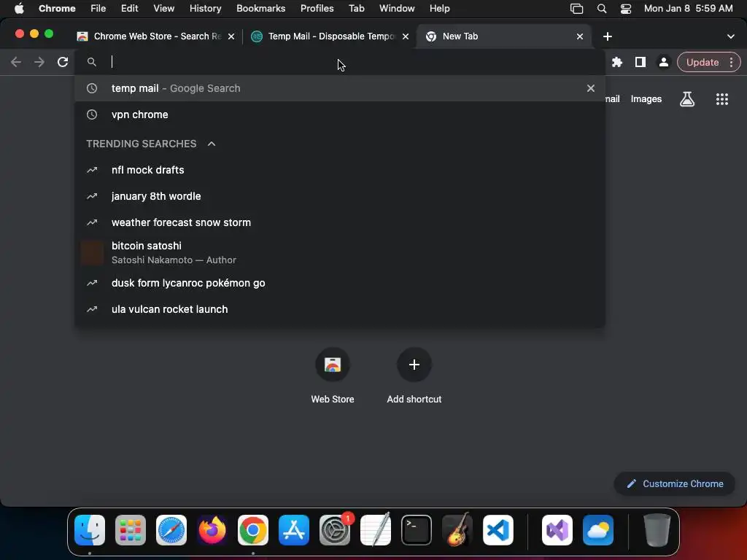Open the Apple menu
This screenshot has width=747, height=560.
pyautogui.click(x=19, y=9)
